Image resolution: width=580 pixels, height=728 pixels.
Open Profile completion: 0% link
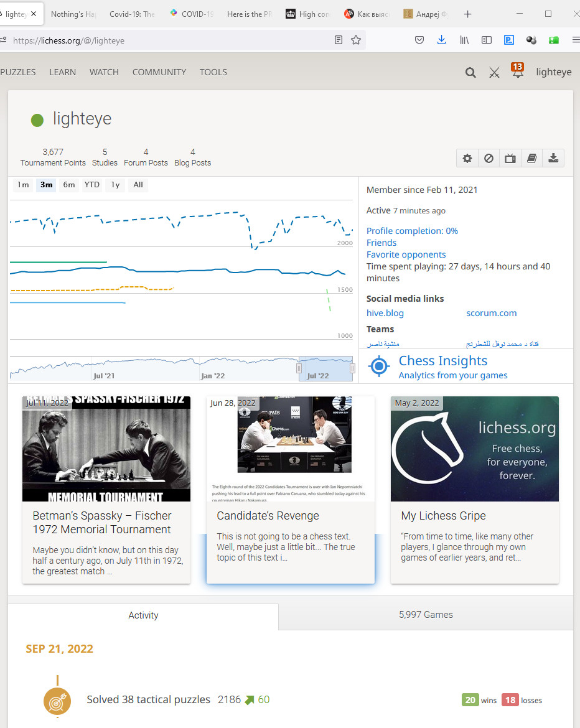(412, 231)
